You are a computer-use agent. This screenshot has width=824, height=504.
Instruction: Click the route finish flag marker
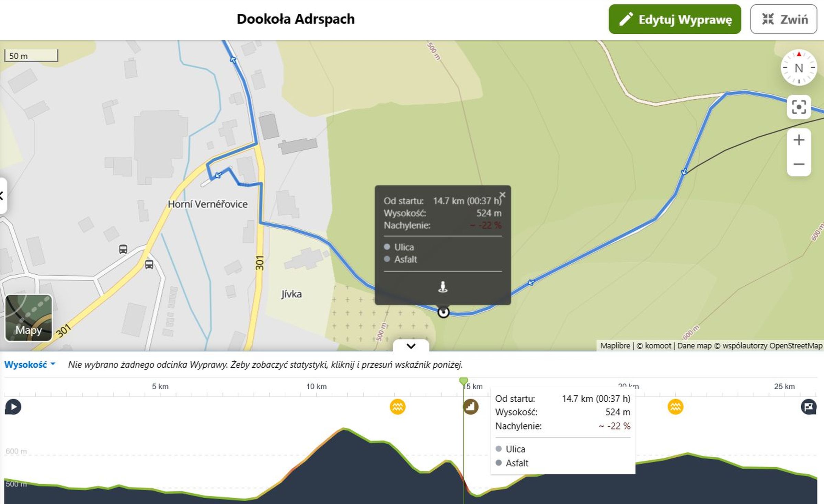(809, 407)
